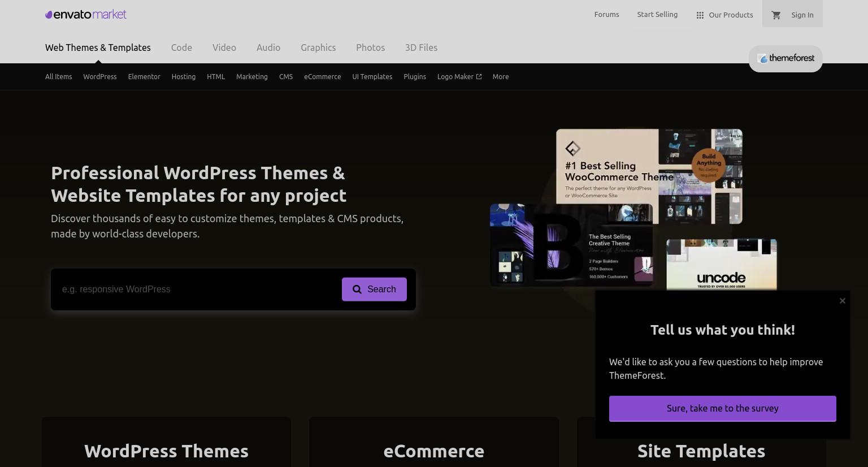Open the Best Selling Creative Theme image
The width and height of the screenshot is (868, 467).
(571, 245)
